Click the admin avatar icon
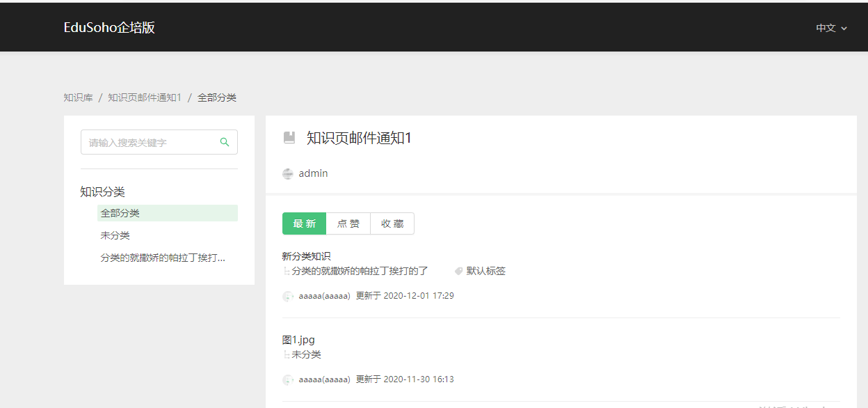The width and height of the screenshot is (868, 408). click(x=288, y=173)
